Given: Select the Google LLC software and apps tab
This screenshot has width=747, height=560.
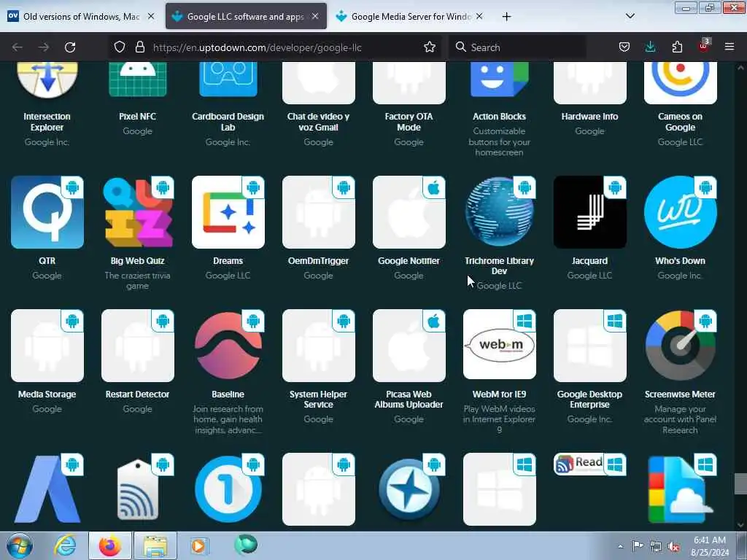Looking at the screenshot, I should (x=245, y=16).
